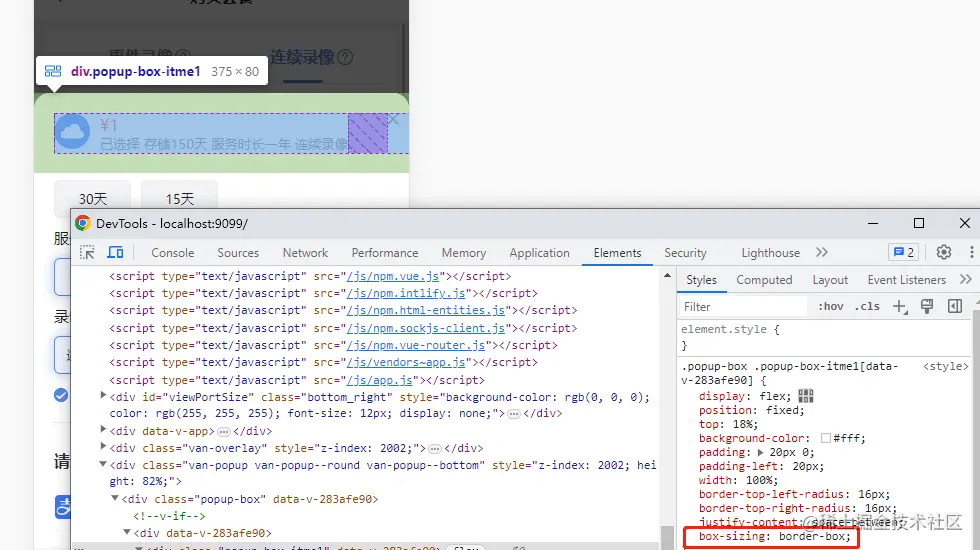Click the new style rule plus icon
Screen dimensions: 980x550
(899, 306)
